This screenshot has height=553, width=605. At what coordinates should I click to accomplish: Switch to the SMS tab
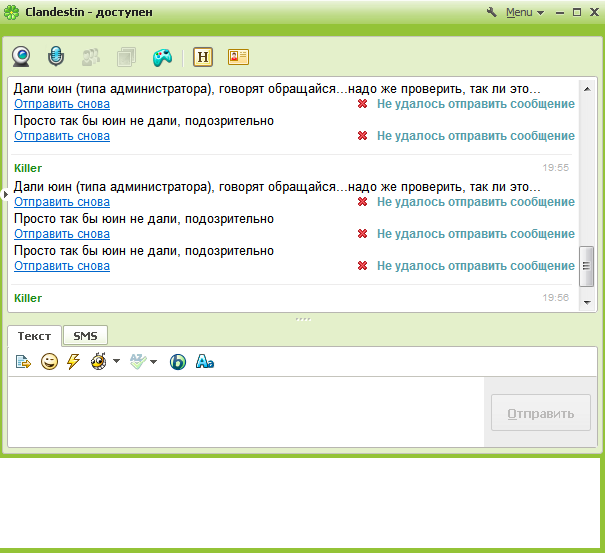pyautogui.click(x=85, y=336)
